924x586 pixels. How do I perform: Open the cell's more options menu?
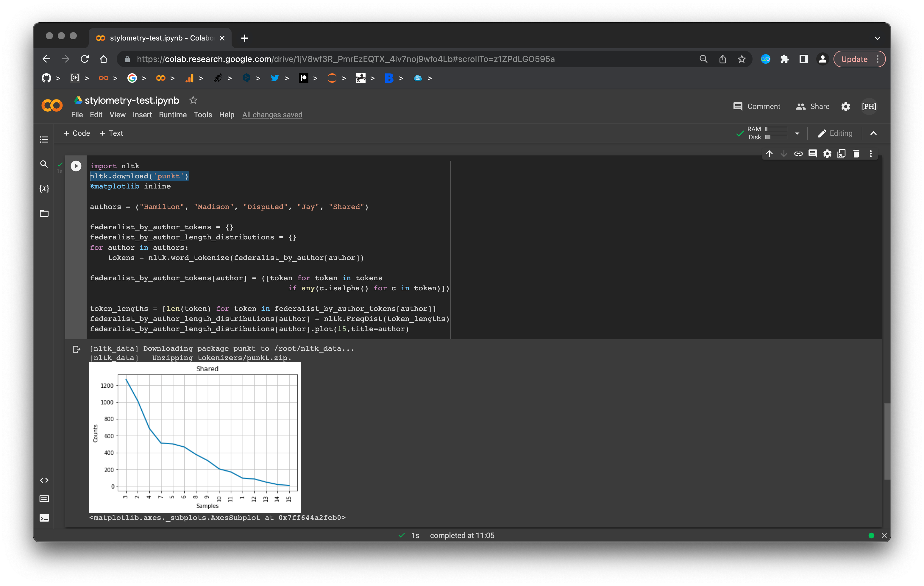(x=871, y=154)
